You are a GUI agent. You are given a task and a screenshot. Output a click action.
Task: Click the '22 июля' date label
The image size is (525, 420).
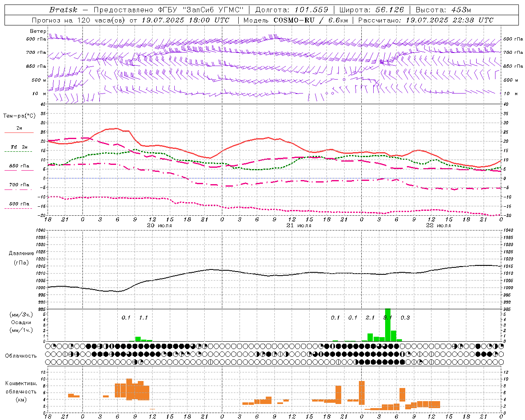[438, 226]
